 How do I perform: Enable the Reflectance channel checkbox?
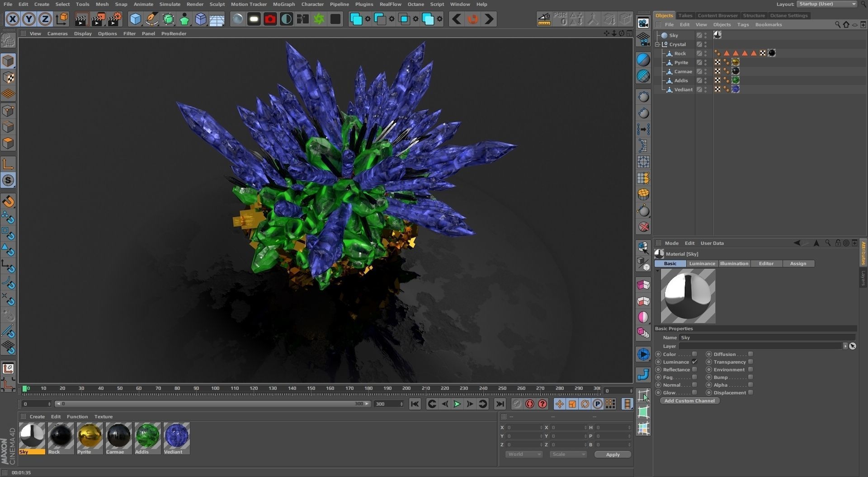(695, 369)
